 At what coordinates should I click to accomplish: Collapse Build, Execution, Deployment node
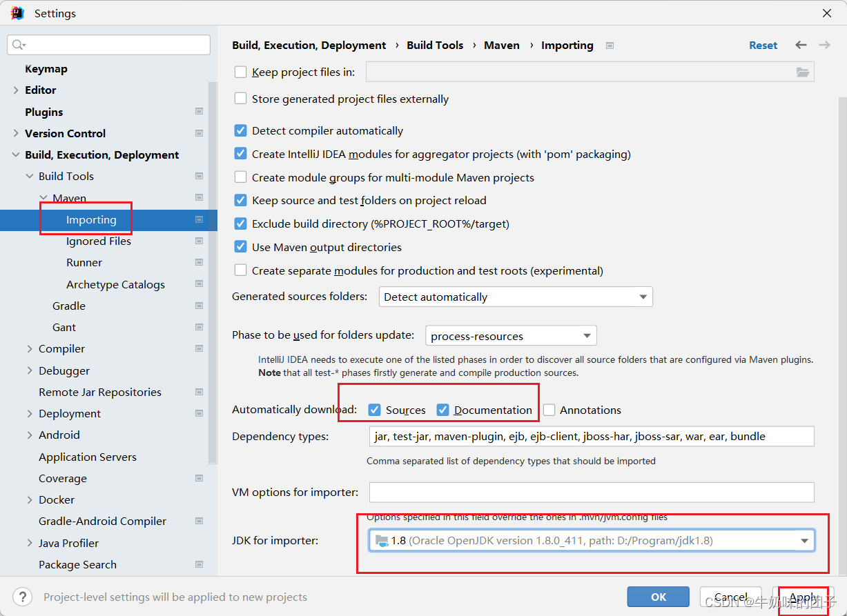(x=16, y=155)
